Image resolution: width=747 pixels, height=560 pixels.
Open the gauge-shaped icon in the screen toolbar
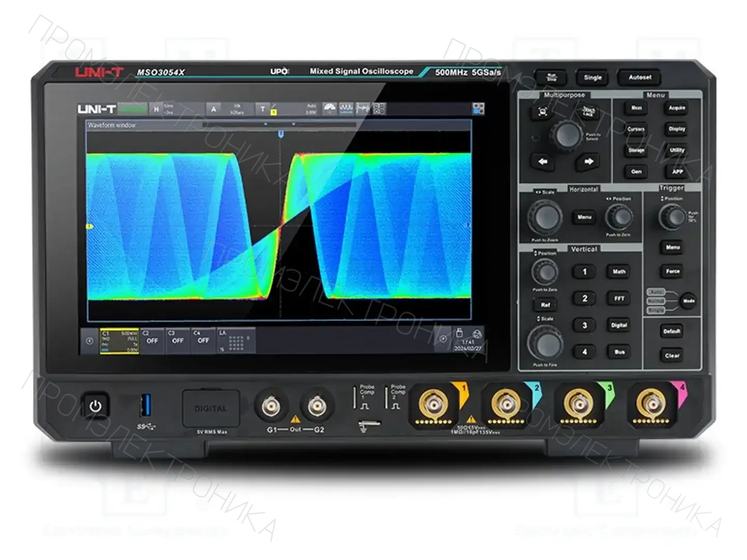tap(330, 108)
